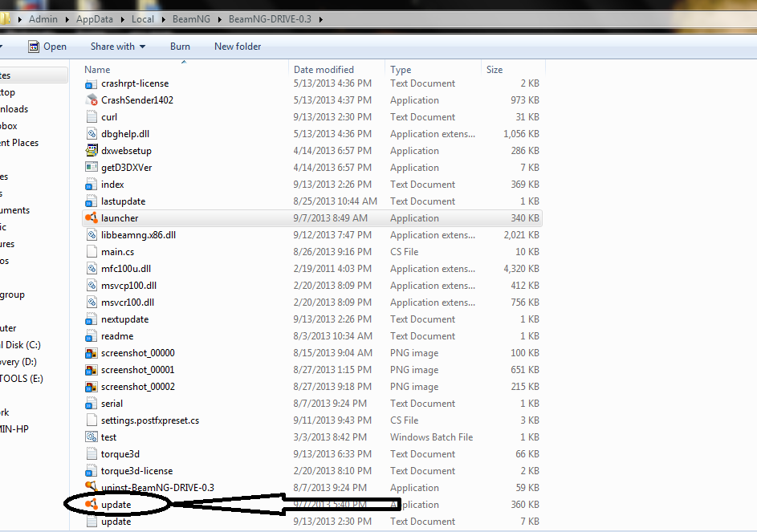Click '2/19/2011 4:03 PM' date cell
This screenshot has height=532, width=757.
332,269
